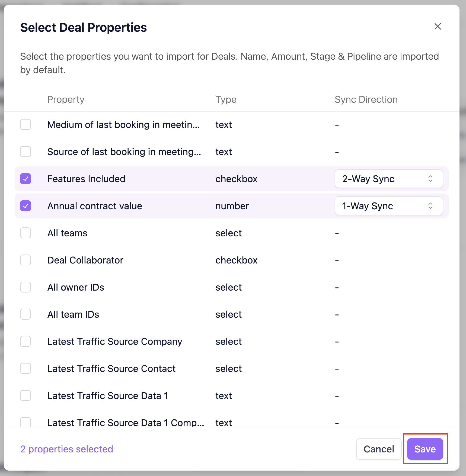Click the Type column header
This screenshot has width=466, height=476.
tap(226, 99)
